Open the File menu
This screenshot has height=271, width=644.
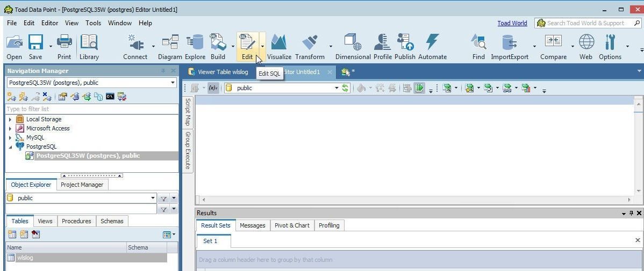click(12, 23)
